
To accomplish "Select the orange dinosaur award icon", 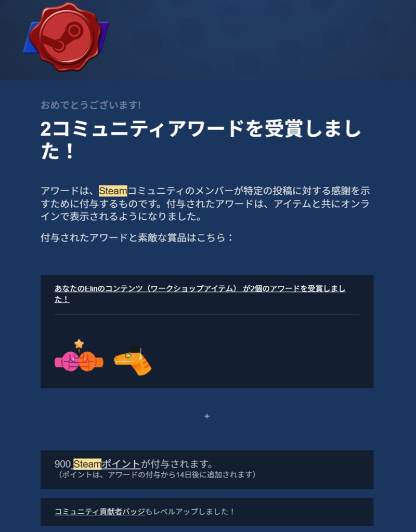I will 133,361.
